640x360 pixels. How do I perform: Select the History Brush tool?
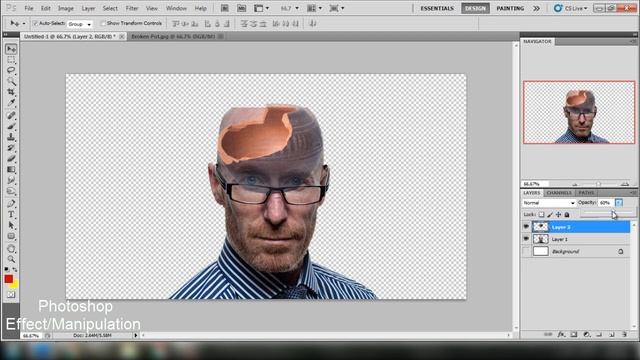coord(11,148)
